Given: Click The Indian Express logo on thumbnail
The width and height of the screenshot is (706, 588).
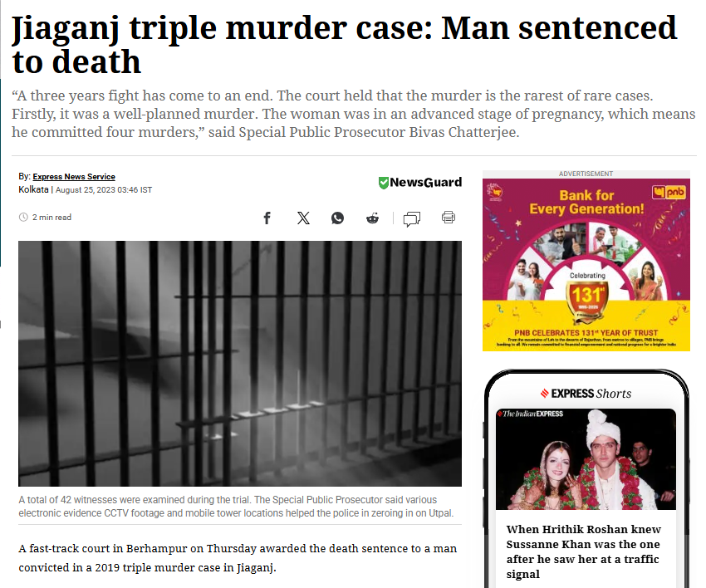Looking at the screenshot, I should (531, 414).
